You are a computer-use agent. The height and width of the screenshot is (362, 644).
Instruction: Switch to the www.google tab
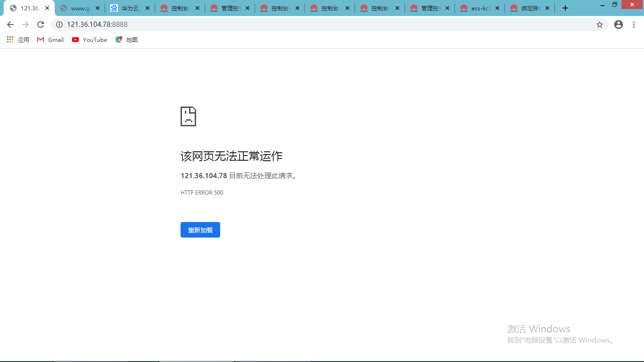tap(78, 8)
